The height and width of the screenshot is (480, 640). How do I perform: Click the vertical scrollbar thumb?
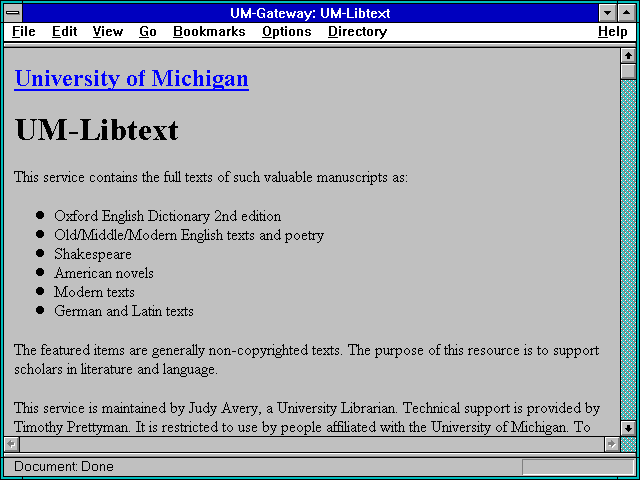click(628, 71)
